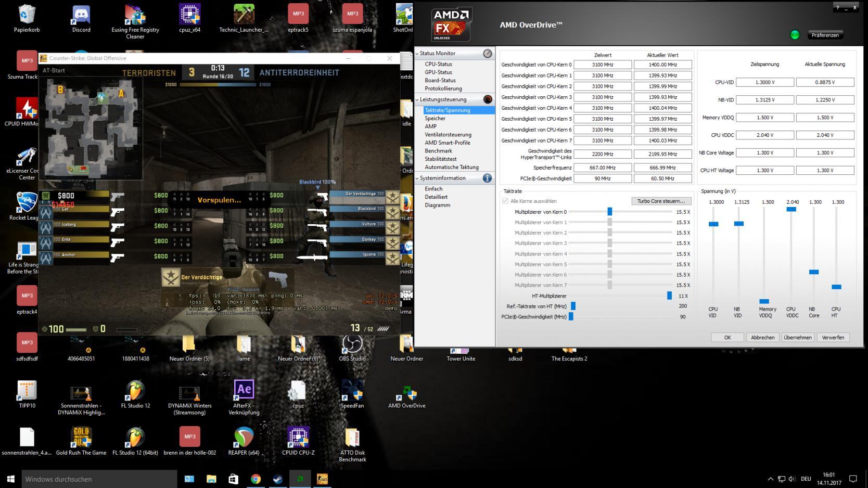Open The Escapists 2 shortcut

[569, 355]
